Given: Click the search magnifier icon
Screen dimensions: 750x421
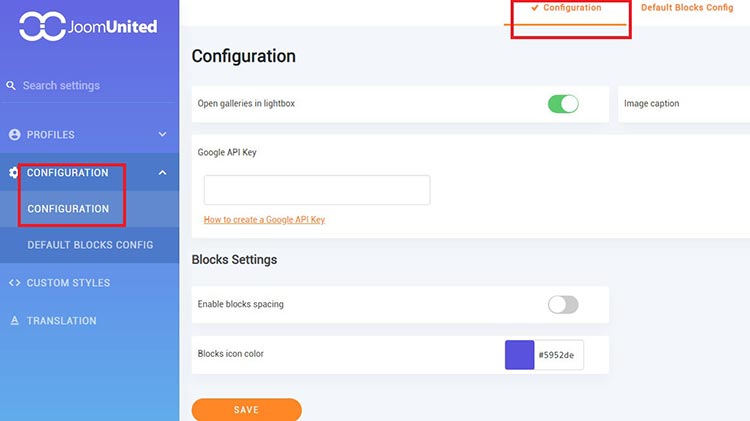Looking at the screenshot, I should point(12,86).
